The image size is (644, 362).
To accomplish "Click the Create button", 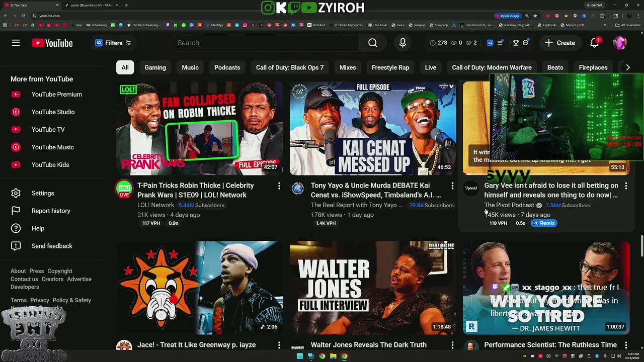I will pyautogui.click(x=560, y=43).
